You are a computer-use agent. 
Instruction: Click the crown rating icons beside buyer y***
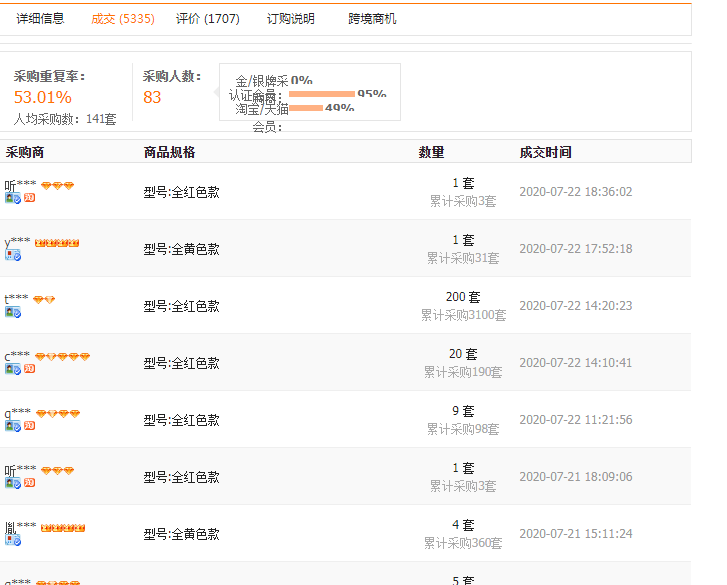(x=57, y=243)
